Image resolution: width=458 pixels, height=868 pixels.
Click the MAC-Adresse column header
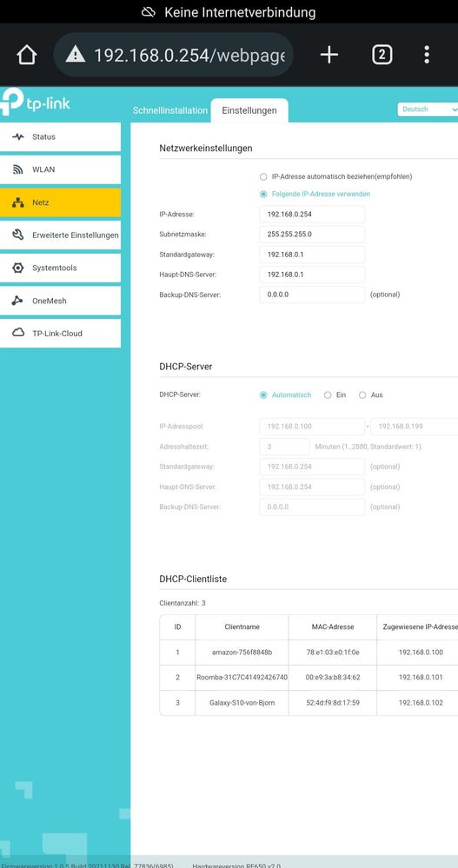tap(332, 627)
